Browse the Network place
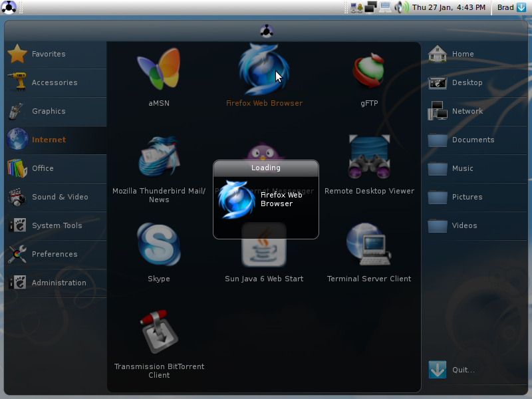The width and height of the screenshot is (532, 399). coord(475,111)
